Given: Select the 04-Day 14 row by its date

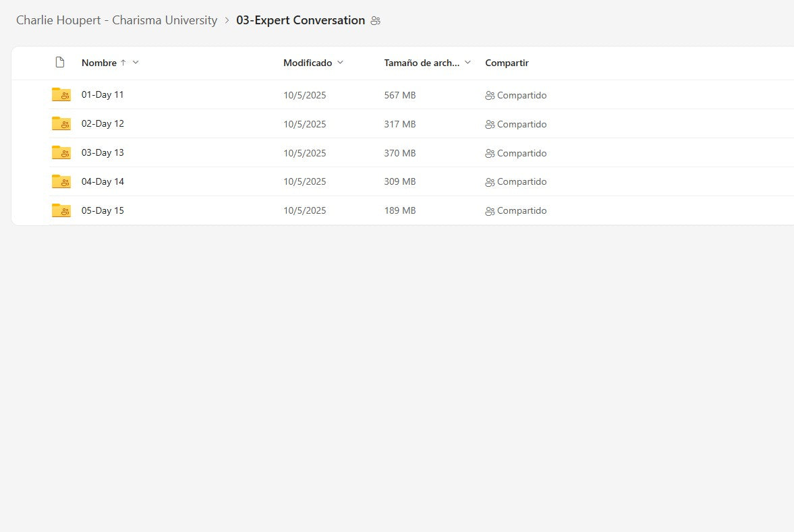Looking at the screenshot, I should click(304, 182).
